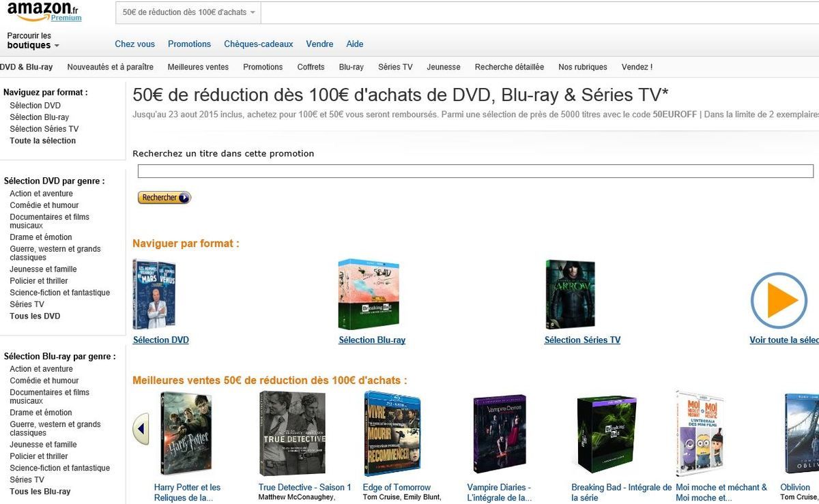Select the Harry Potter DVD cover

186,434
